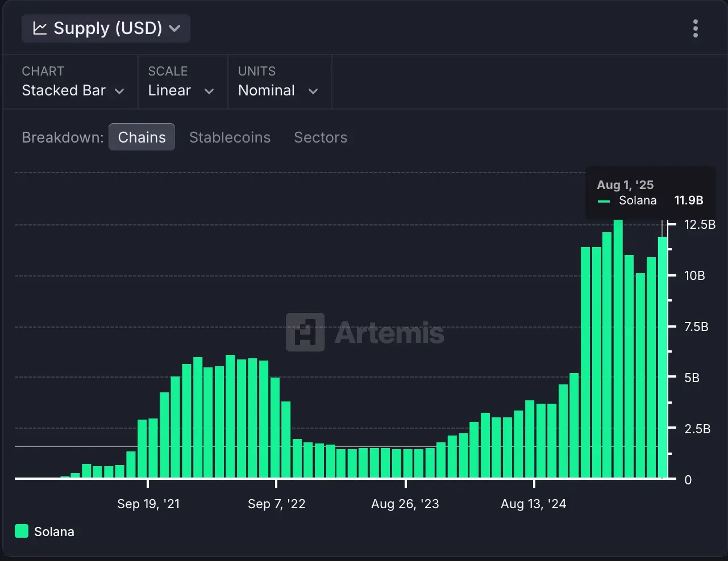Image resolution: width=728 pixels, height=561 pixels.
Task: Switch Breakdown to Stablecoins
Action: pyautogui.click(x=230, y=137)
